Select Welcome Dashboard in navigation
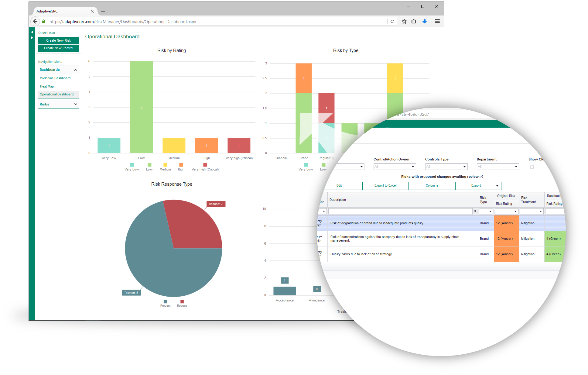The image size is (588, 375). pos(55,78)
